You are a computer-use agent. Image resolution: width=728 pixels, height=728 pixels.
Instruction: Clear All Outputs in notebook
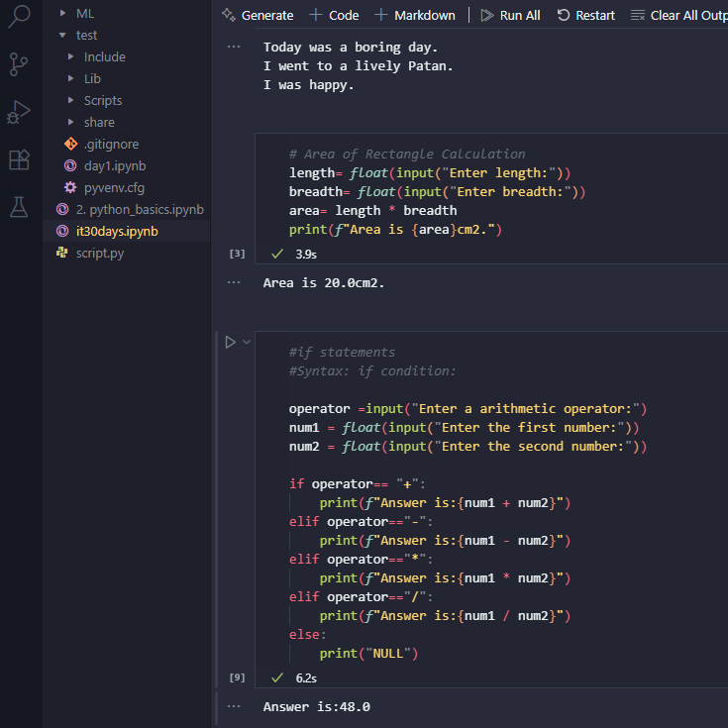[x=679, y=15]
